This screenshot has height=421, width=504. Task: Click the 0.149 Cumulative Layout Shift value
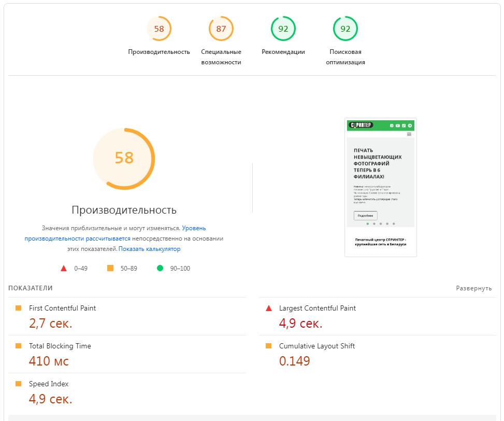pyautogui.click(x=294, y=361)
